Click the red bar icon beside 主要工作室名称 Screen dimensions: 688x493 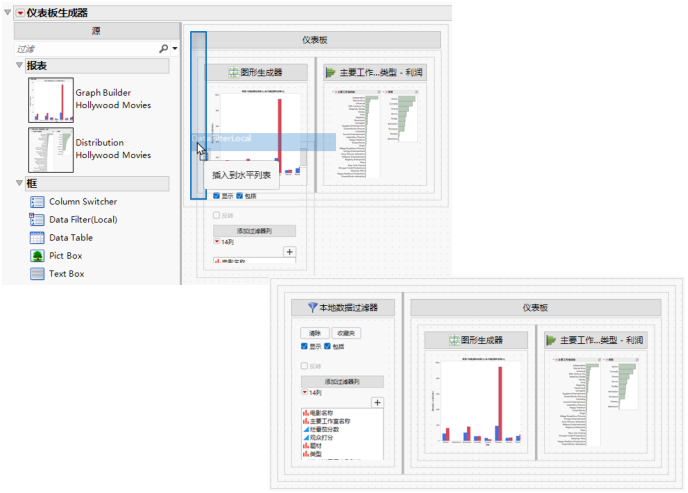[305, 421]
